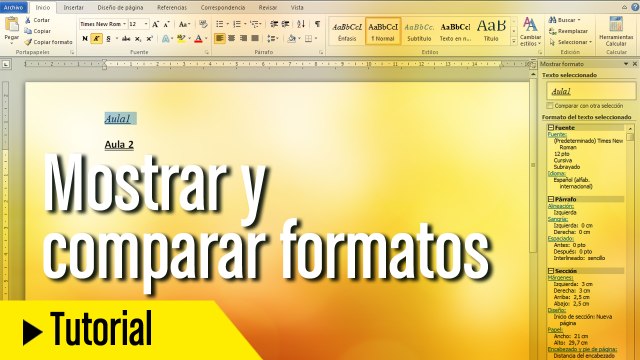The height and width of the screenshot is (360, 640).
Task: Clear formatting with the Borrar formato icon
Action: coord(203,24)
